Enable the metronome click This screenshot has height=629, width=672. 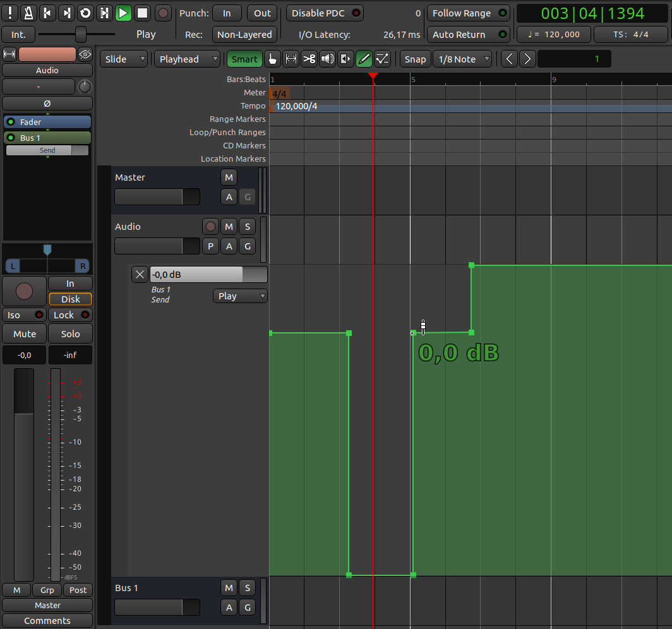pyautogui.click(x=28, y=13)
